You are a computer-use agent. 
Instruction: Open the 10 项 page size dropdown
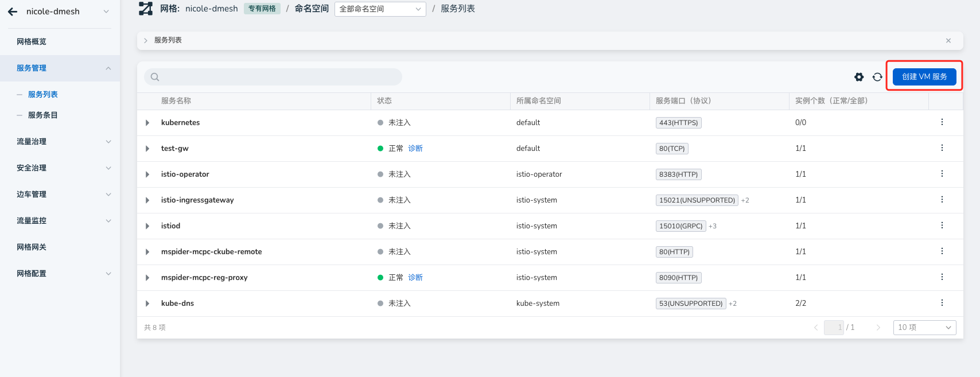coord(924,327)
